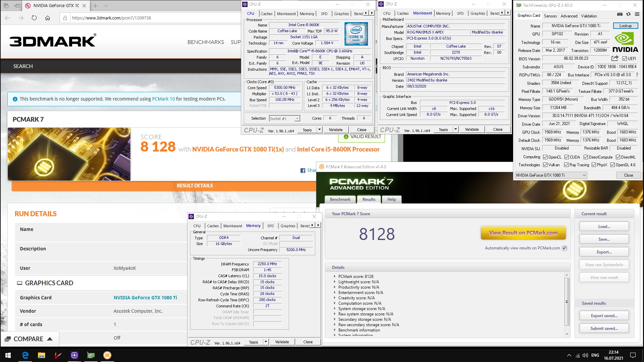
Task: Open Windows Start menu
Action: 8,355
